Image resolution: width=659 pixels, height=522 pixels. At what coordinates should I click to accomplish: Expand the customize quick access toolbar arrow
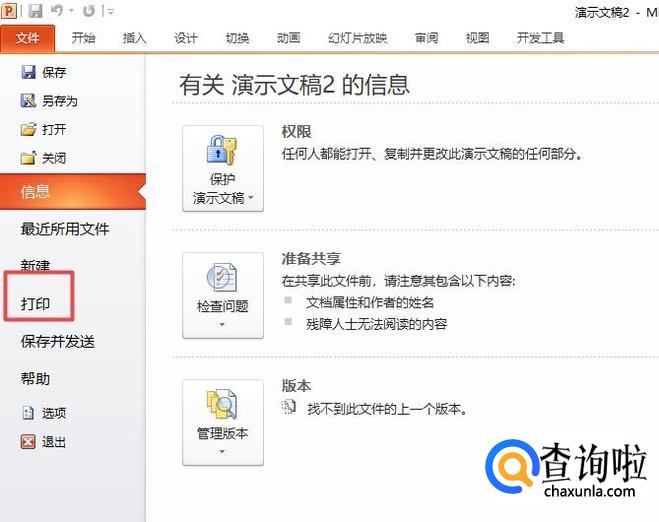pyautogui.click(x=109, y=12)
